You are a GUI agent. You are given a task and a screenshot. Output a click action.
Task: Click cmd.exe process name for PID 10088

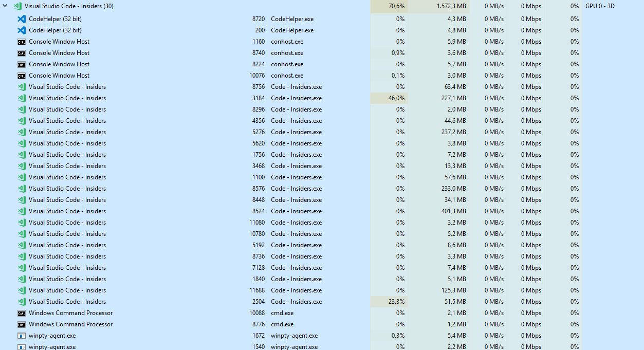coord(282,313)
